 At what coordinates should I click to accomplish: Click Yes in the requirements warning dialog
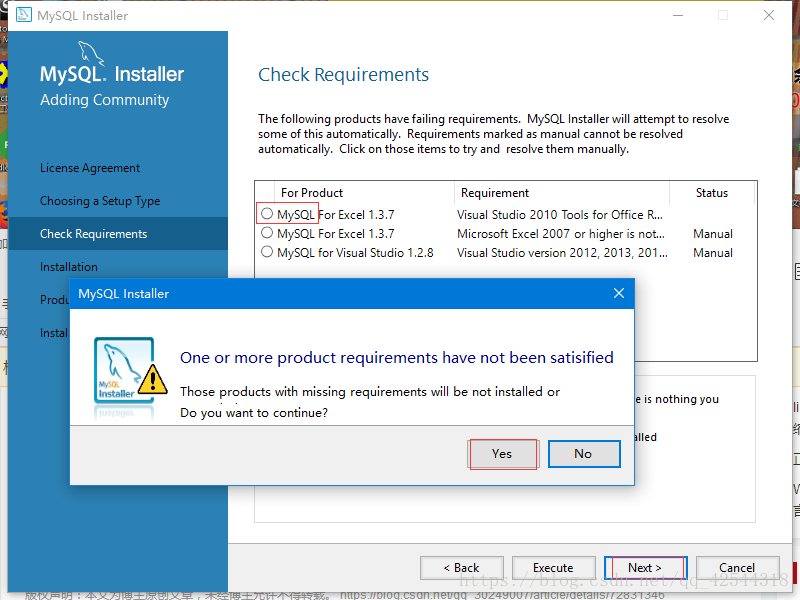(x=503, y=454)
